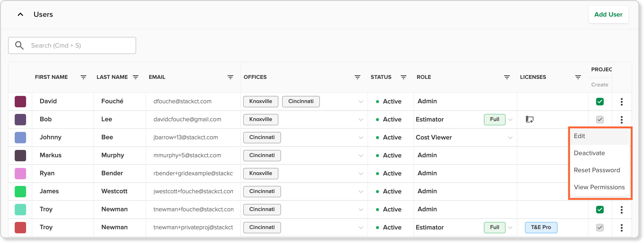Expand offices dropdown for Troy Newman admin row

point(361,210)
